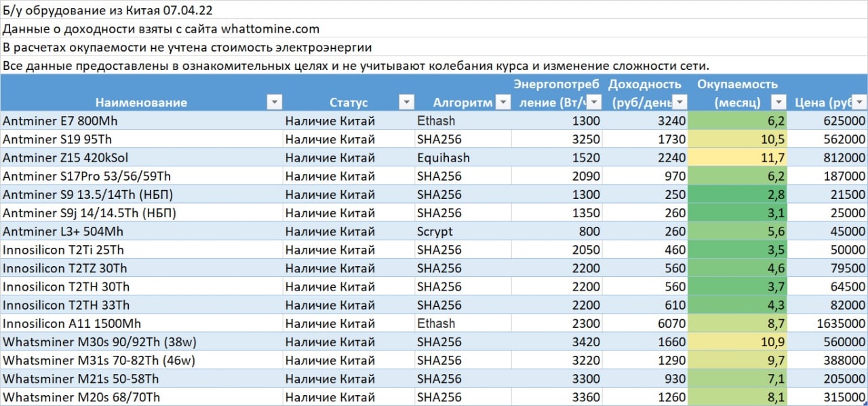Select cell 'Whatsminer M20s 68/70Th'

[141, 396]
